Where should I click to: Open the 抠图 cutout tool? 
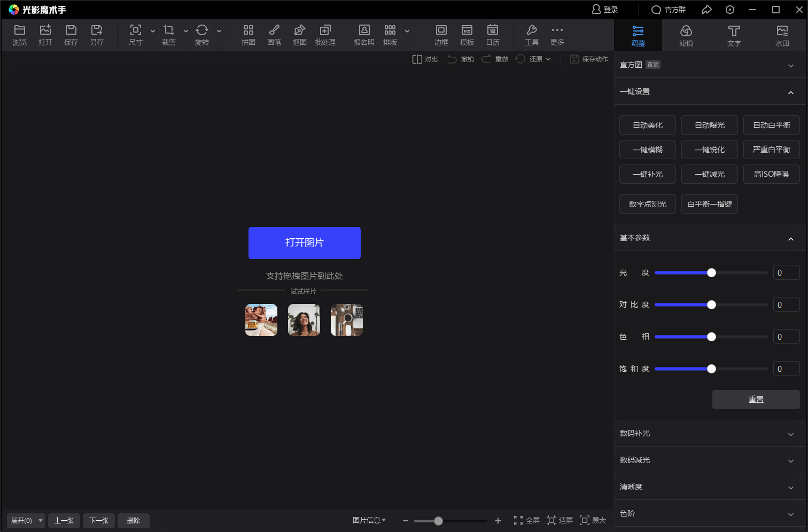click(x=299, y=35)
